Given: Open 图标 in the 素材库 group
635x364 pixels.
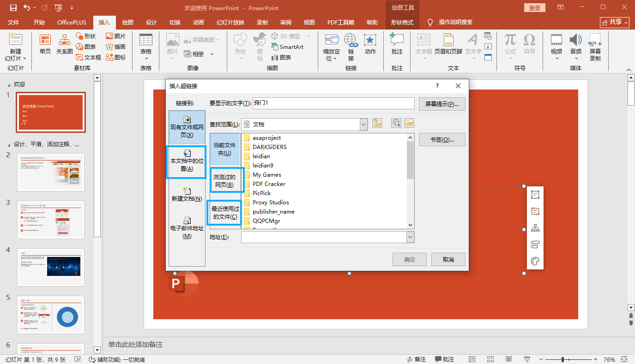Looking at the screenshot, I should tap(115, 57).
